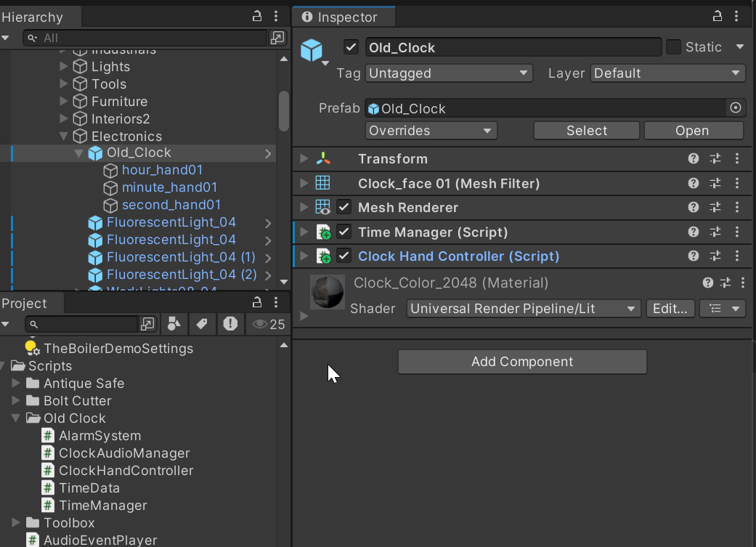Collapse the Electronics hierarchy node

pos(63,137)
